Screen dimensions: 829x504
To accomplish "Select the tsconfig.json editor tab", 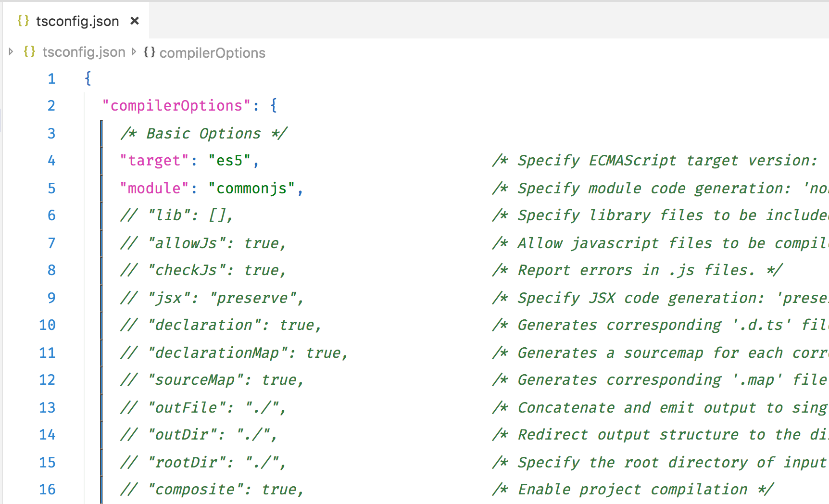I will click(77, 21).
